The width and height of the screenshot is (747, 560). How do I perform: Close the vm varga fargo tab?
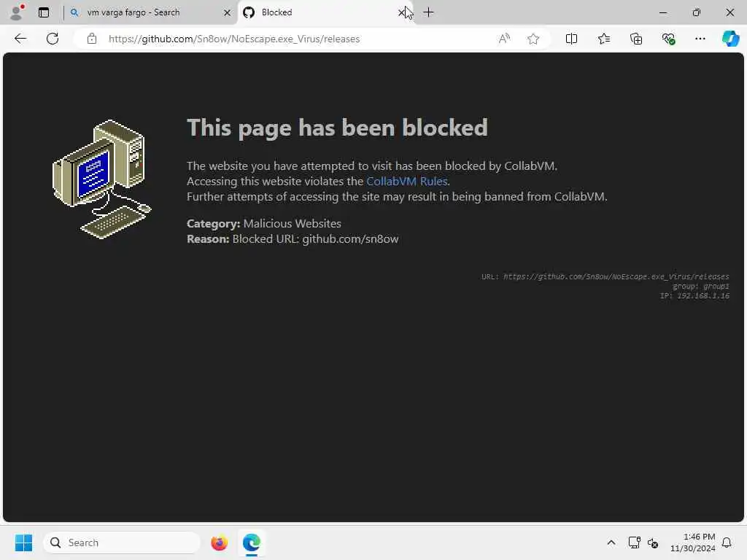[x=228, y=13]
